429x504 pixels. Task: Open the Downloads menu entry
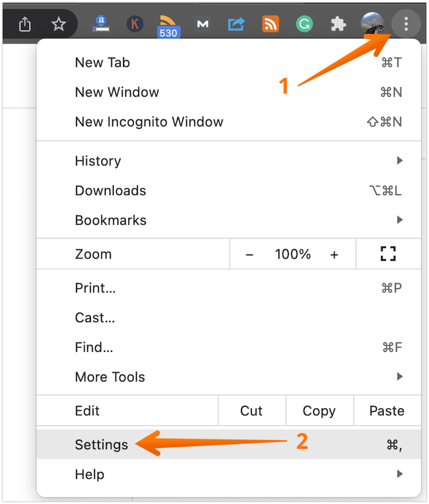click(x=110, y=191)
